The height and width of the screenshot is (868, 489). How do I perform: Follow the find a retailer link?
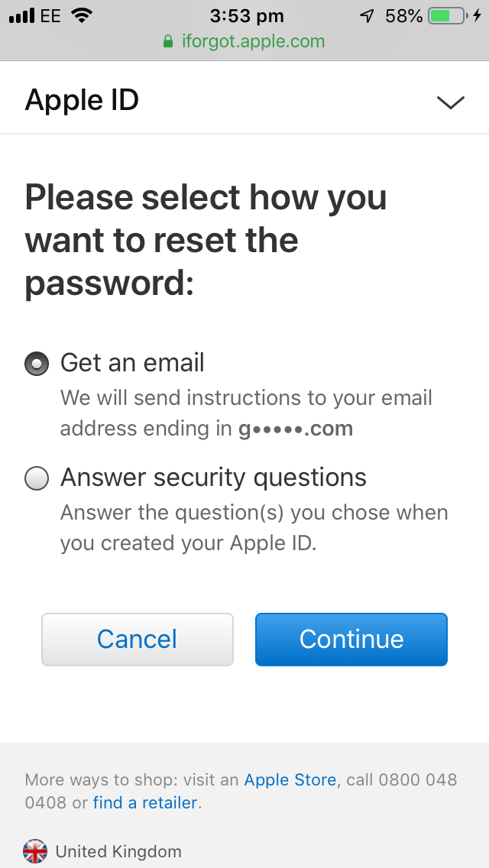pyautogui.click(x=145, y=803)
